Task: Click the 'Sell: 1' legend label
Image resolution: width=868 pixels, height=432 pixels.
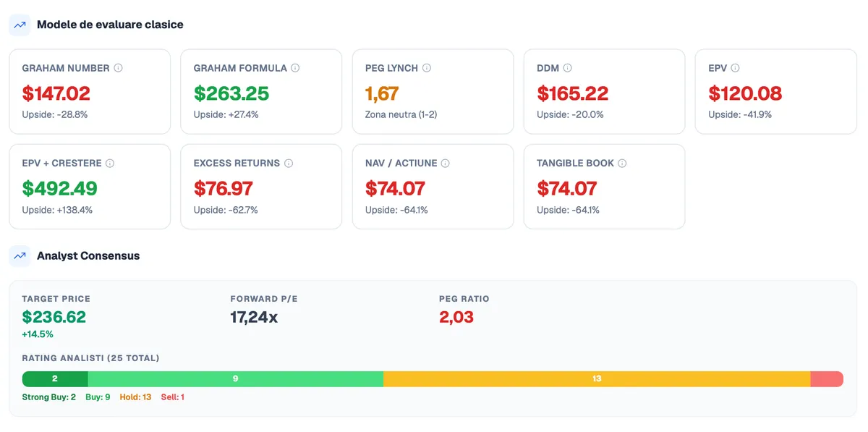Action: (x=173, y=397)
